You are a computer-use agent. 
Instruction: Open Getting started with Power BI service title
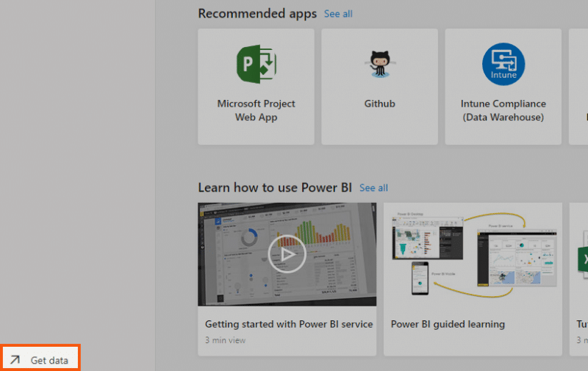point(288,324)
